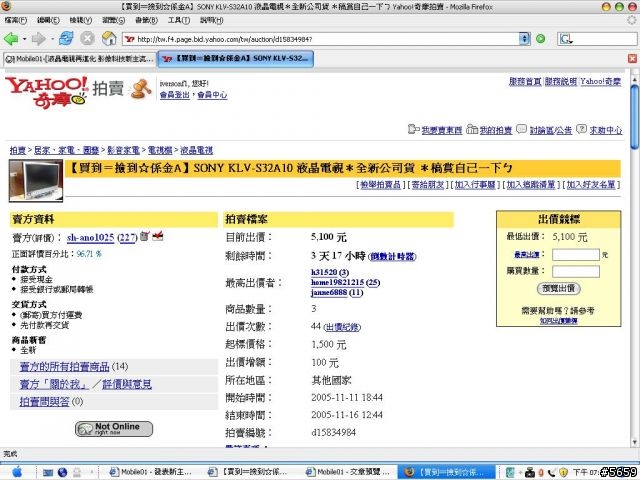Click the page vertical scrollbar thumb
640x480 pixels.
(634, 116)
